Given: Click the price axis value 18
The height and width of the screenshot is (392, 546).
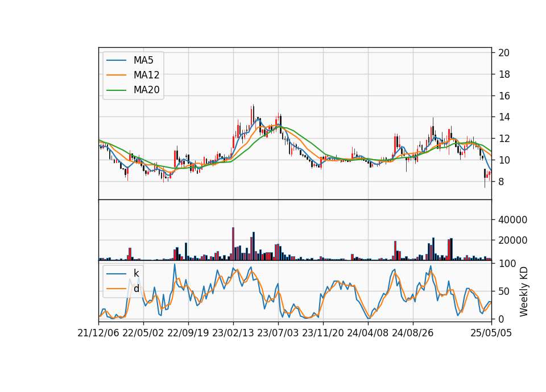Looking at the screenshot, I should 504,74.
